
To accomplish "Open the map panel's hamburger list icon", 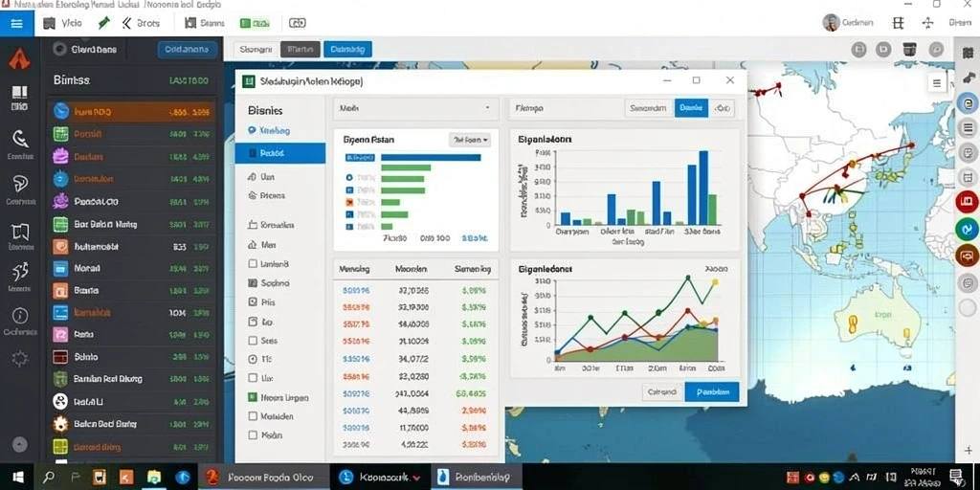I will [x=936, y=82].
